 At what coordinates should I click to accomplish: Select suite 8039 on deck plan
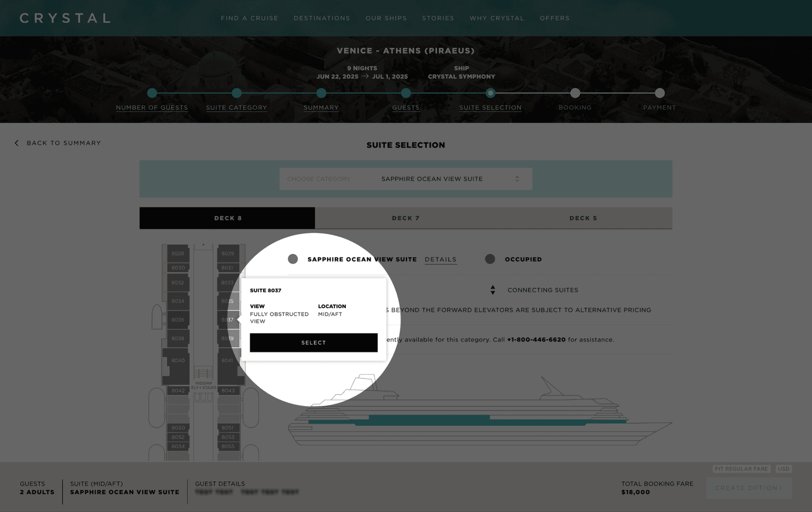pos(228,338)
